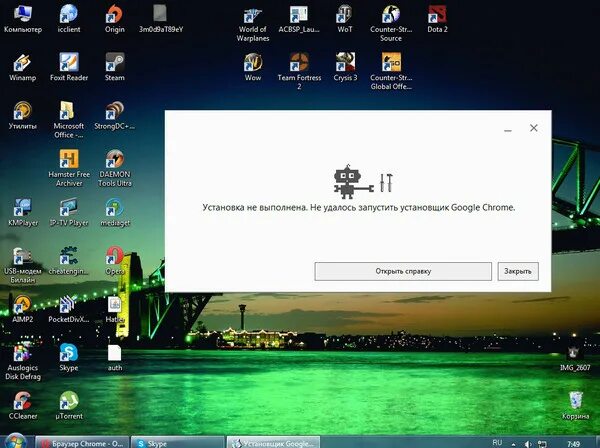
Task: Open the Skype desktop shortcut
Action: [x=69, y=358]
